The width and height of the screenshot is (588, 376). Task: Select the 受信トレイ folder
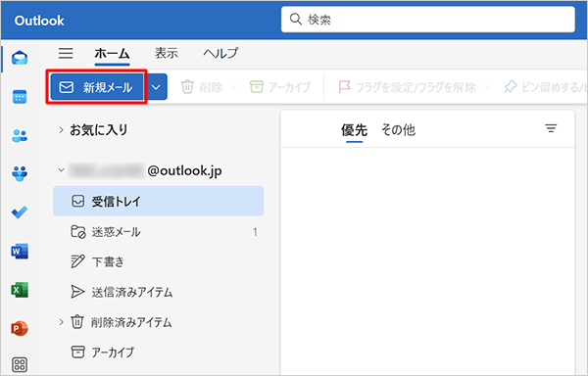pos(158,201)
